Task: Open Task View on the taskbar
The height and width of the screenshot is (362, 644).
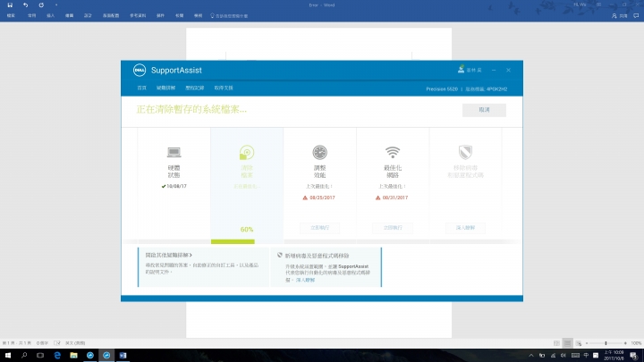Action: point(40,356)
